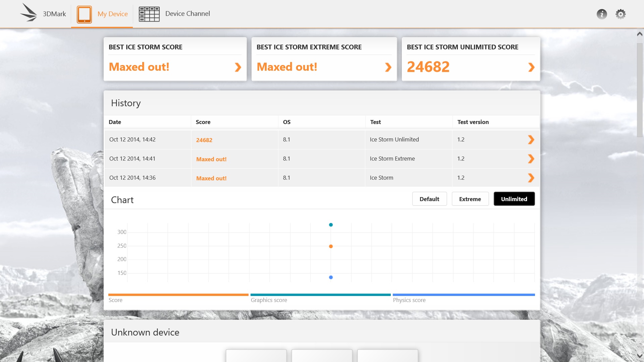Image resolution: width=644 pixels, height=362 pixels.
Task: Click the scrollbar down arrow
Action: click(x=640, y=356)
